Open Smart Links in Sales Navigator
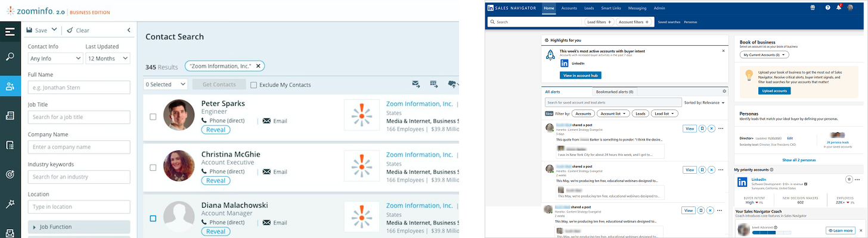 tap(611, 8)
